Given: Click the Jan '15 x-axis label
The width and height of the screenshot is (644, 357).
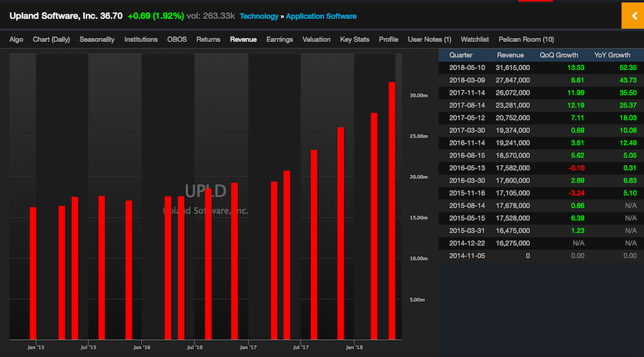Looking at the screenshot, I should point(35,347).
